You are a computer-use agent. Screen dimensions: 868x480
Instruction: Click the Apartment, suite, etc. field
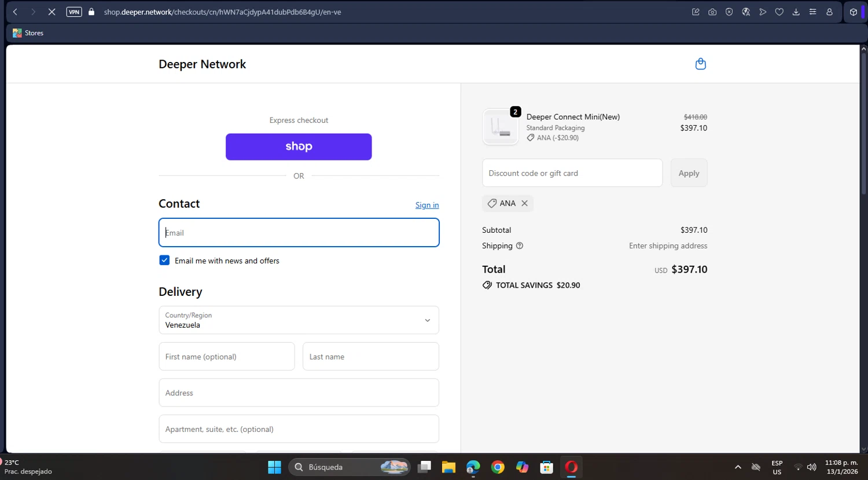tap(299, 429)
